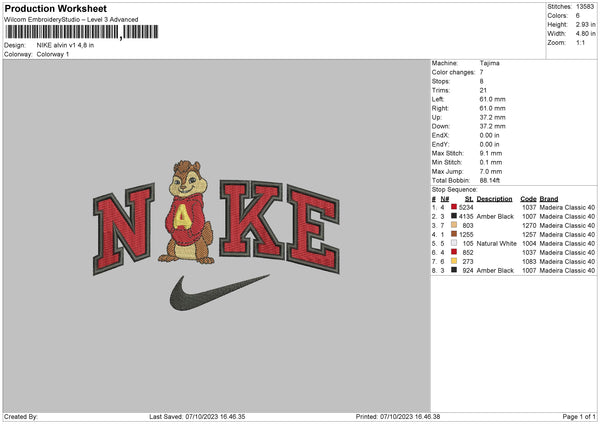Click the 'Description' column header
The image size is (600, 424).
(x=494, y=199)
